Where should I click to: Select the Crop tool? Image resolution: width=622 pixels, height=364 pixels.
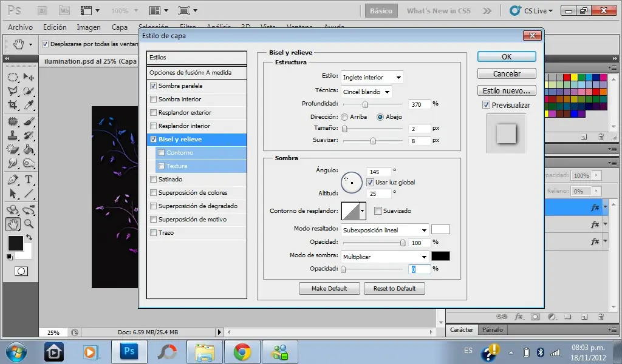click(x=12, y=106)
